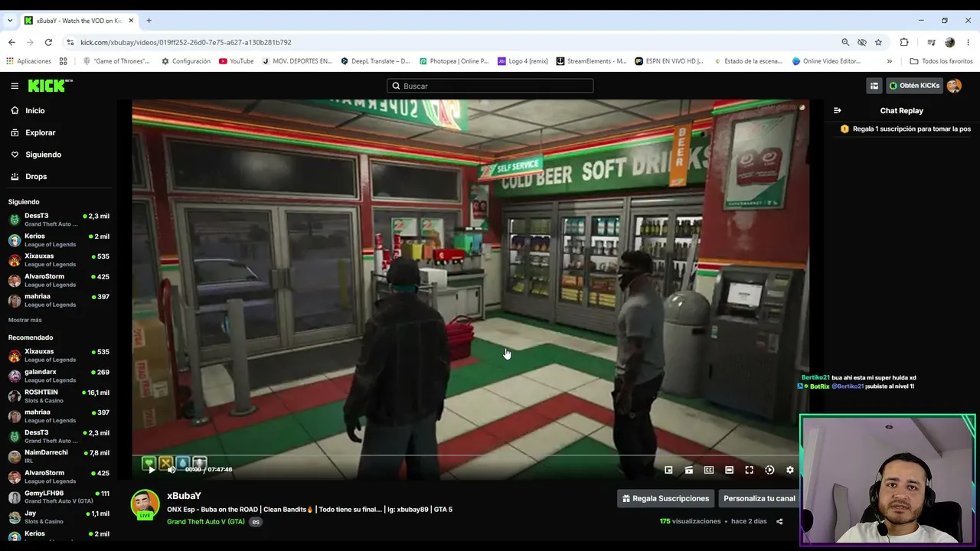Open the YouTube bookmark
This screenshot has height=551, width=980.
(236, 61)
